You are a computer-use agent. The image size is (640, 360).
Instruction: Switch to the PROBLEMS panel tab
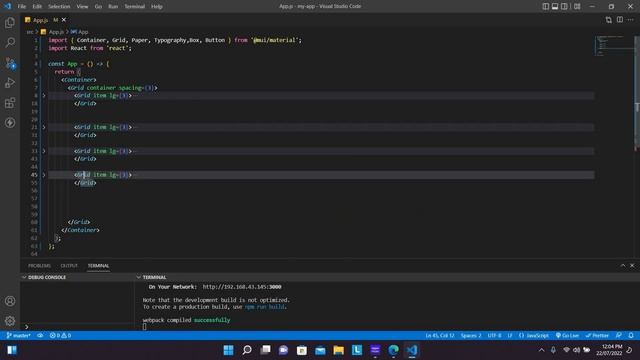(40, 266)
